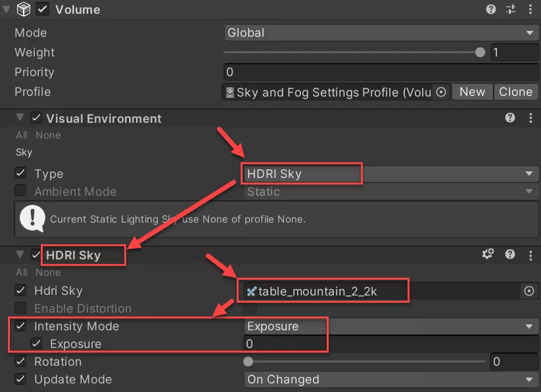Open the Volume component presets icon

(x=511, y=9)
